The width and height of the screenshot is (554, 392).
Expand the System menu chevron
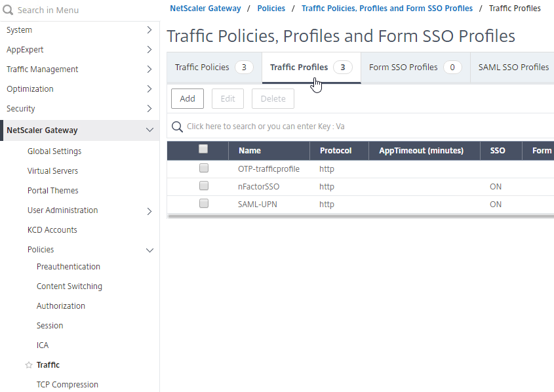149,30
